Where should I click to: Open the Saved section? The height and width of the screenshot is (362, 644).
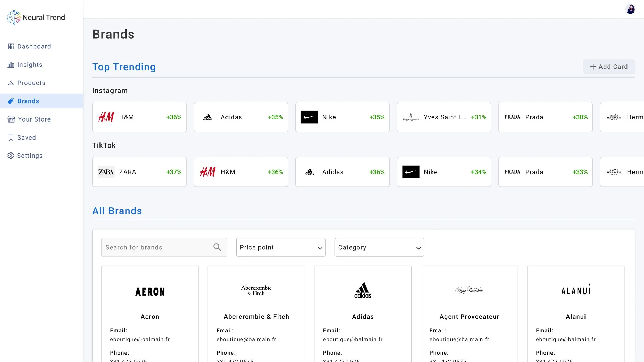coord(26,137)
